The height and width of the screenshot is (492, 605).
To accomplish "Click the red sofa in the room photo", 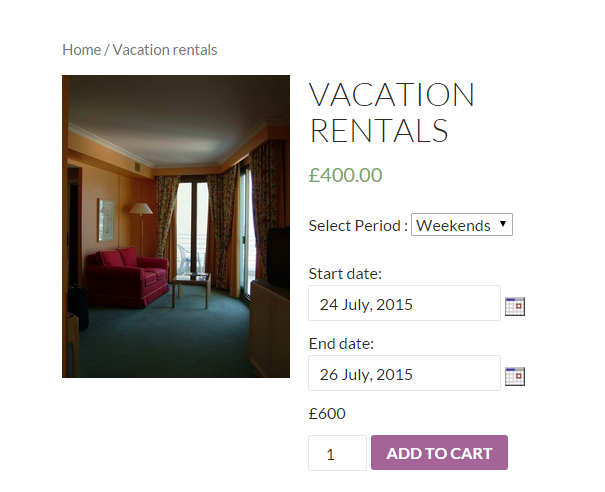I will [x=127, y=276].
